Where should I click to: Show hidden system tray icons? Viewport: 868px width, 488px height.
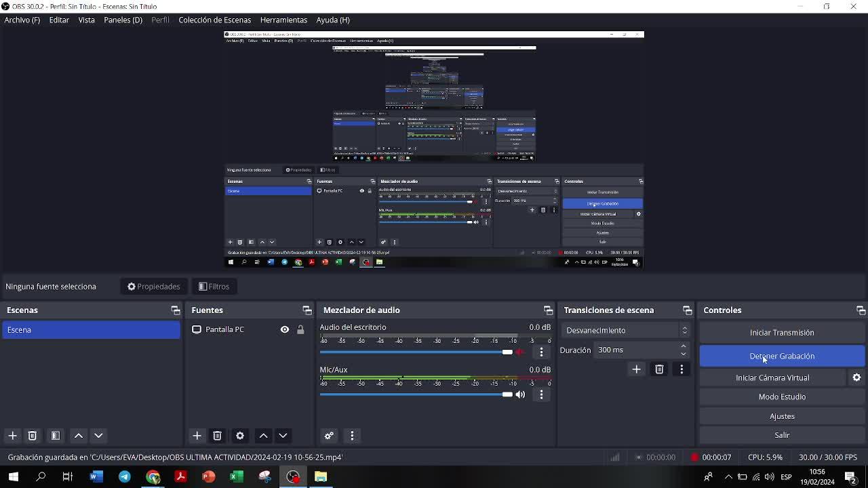tap(728, 476)
